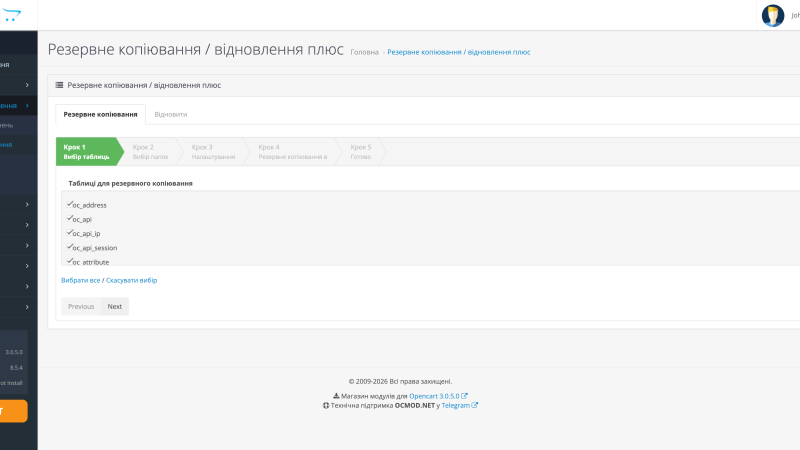Click the list icon in panel heading
Screen dimensions: 800x450
pyautogui.click(x=59, y=85)
